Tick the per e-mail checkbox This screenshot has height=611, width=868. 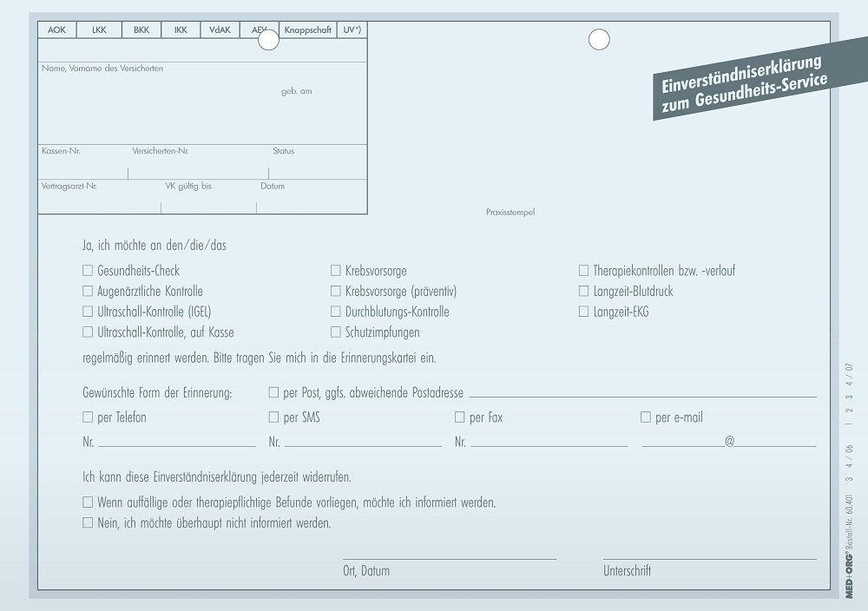pos(646,417)
